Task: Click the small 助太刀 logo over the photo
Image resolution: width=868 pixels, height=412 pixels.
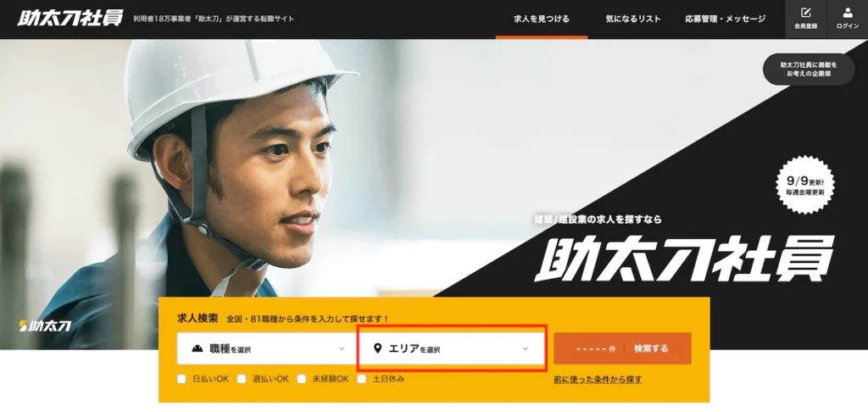Action: pyautogui.click(x=46, y=326)
